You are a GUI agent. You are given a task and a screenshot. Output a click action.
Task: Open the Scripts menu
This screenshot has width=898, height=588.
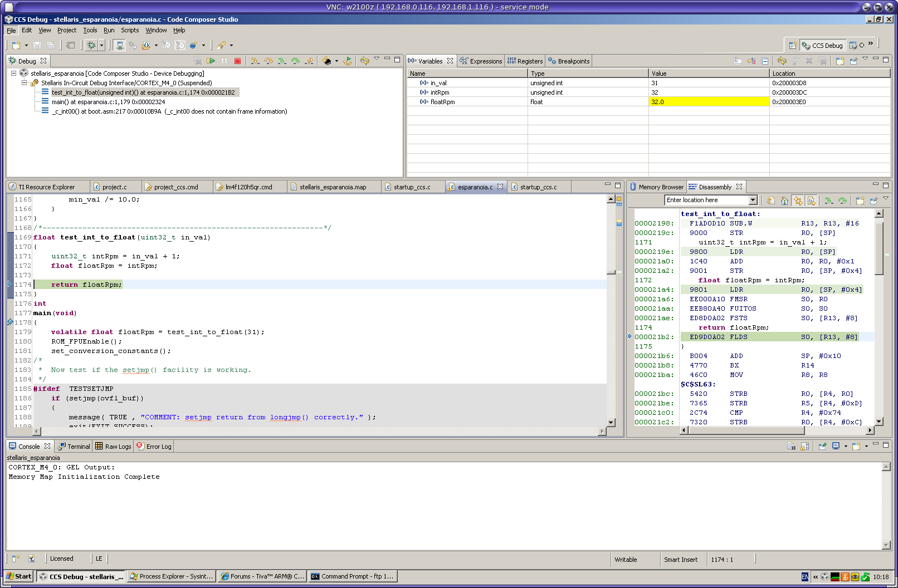point(130,30)
